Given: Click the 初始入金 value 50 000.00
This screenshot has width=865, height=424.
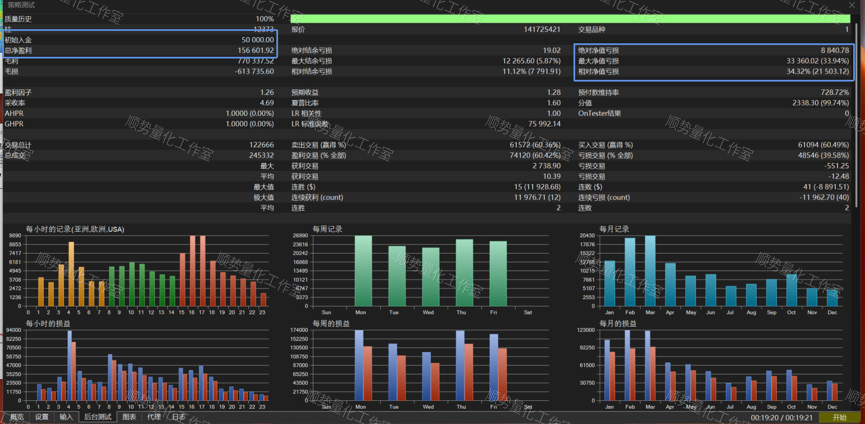Looking at the screenshot, I should [257, 40].
